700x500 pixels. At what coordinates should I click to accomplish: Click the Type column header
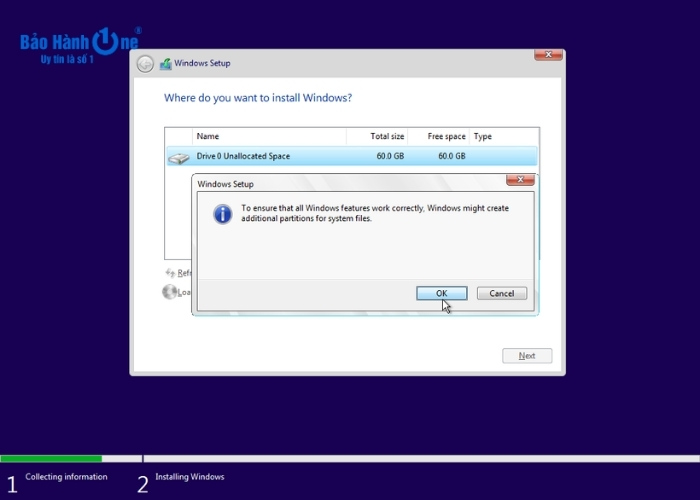click(504, 137)
